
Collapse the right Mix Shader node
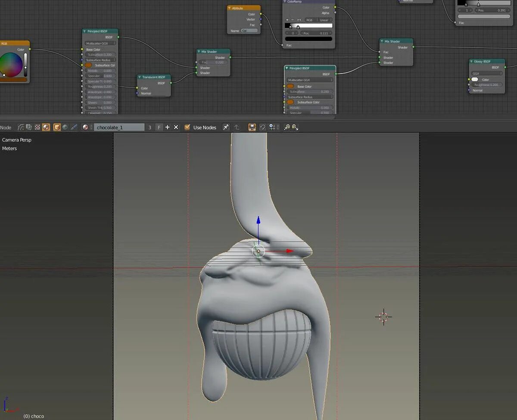pos(383,41)
